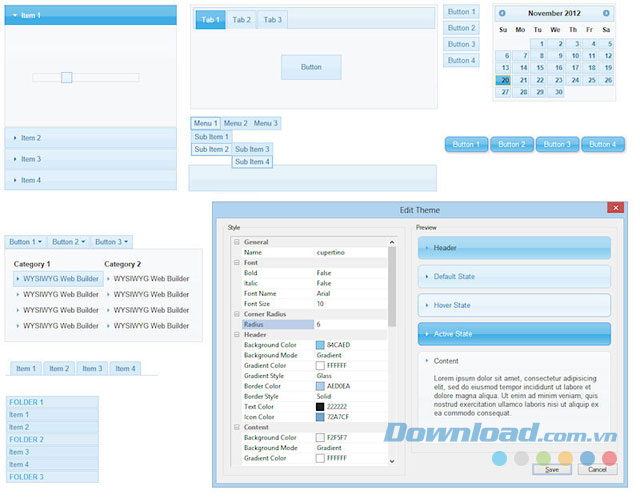This screenshot has height=498, width=640.
Task: Click the slider handle in accordion
Action: pyautogui.click(x=67, y=77)
